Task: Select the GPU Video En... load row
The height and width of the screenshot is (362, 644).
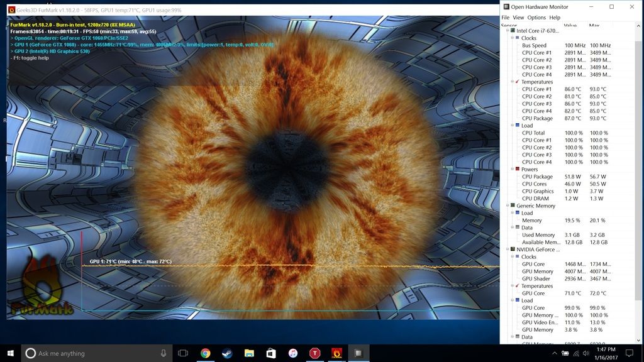Action: [567, 322]
